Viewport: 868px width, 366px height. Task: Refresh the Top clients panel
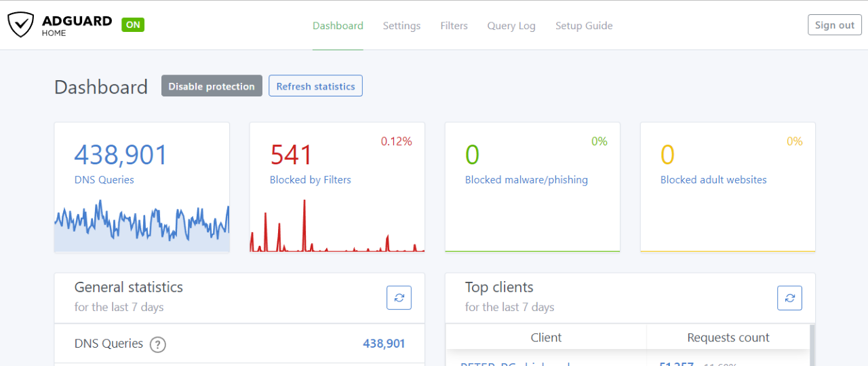789,297
